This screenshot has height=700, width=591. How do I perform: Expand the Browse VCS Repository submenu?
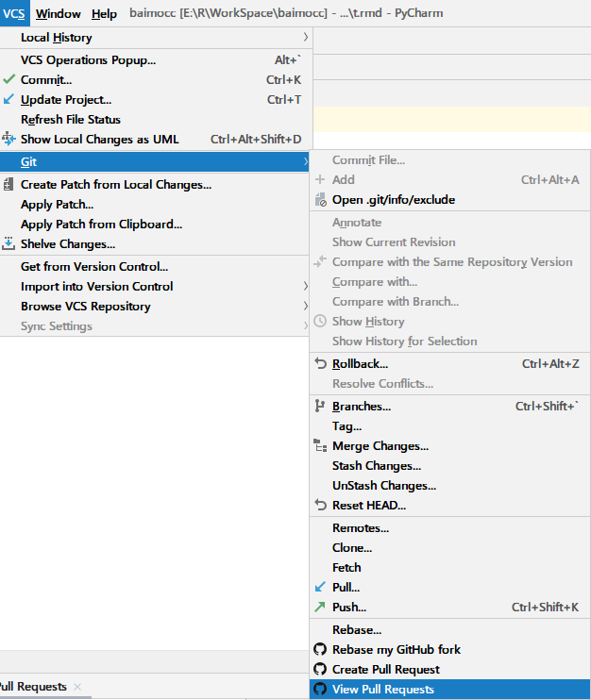[x=306, y=306]
